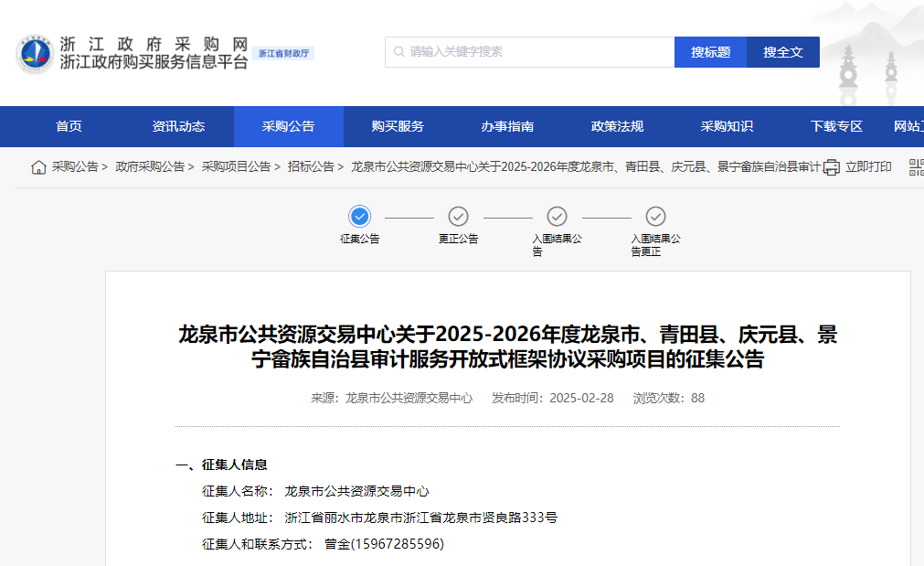
Task: Click the home icon in the breadcrumb
Action: click(x=37, y=168)
